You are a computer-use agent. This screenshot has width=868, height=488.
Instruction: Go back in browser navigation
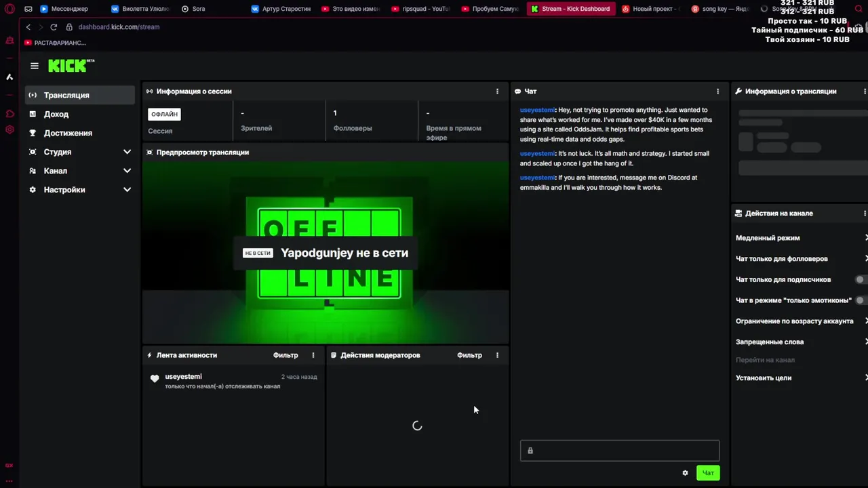pos(28,27)
